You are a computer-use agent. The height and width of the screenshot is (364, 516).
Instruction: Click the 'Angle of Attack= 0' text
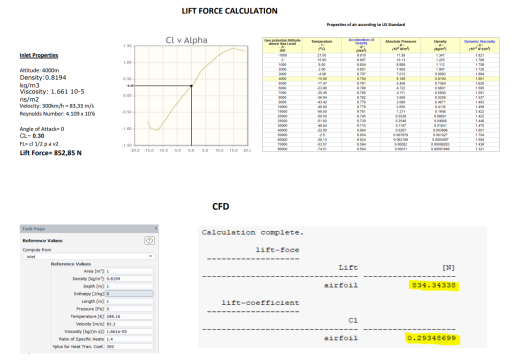coord(42,129)
